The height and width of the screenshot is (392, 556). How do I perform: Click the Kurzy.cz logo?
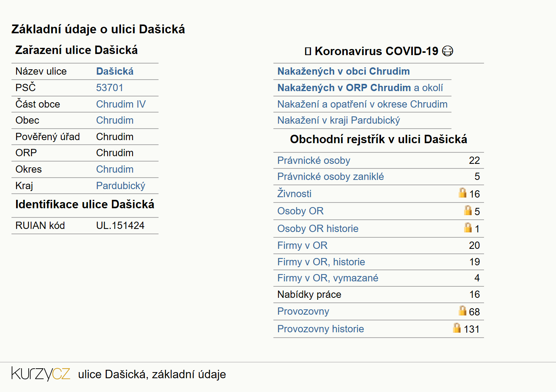point(41,374)
